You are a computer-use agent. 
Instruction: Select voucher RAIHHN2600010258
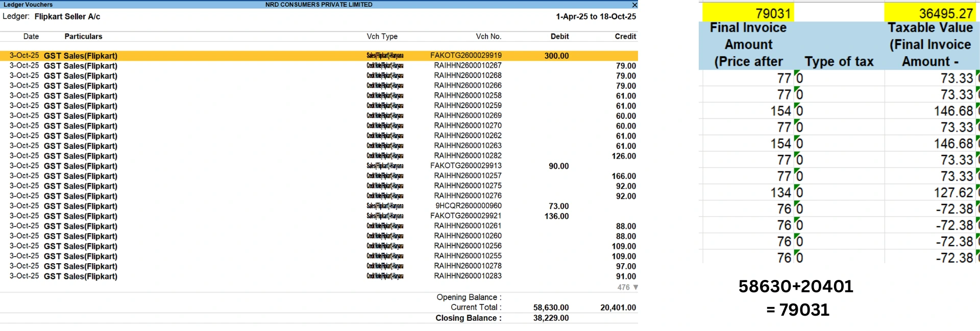click(x=319, y=96)
